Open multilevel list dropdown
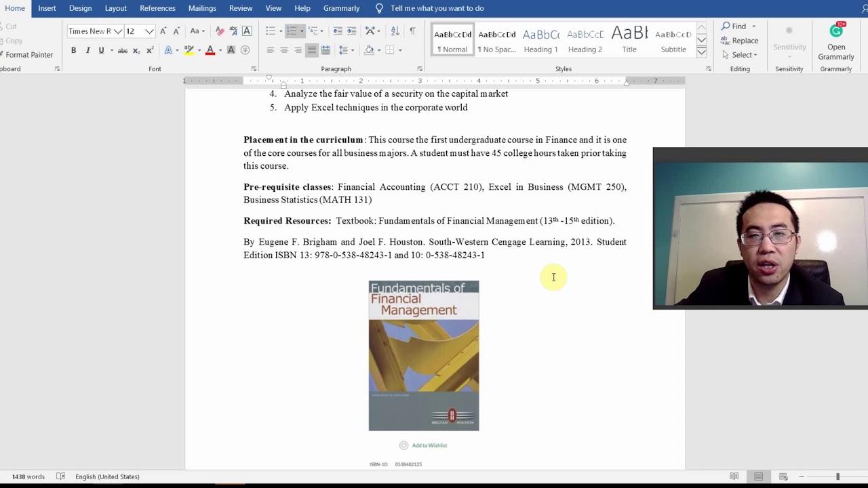 click(321, 31)
